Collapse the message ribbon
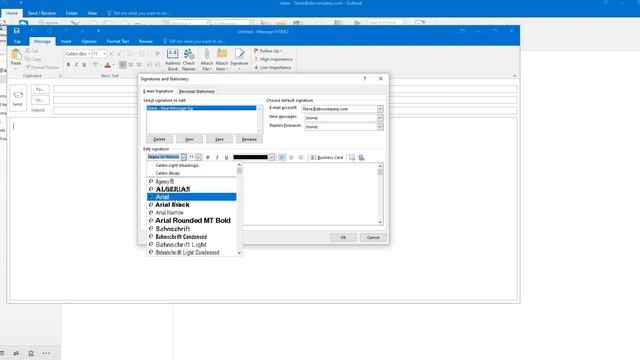 (x=514, y=76)
